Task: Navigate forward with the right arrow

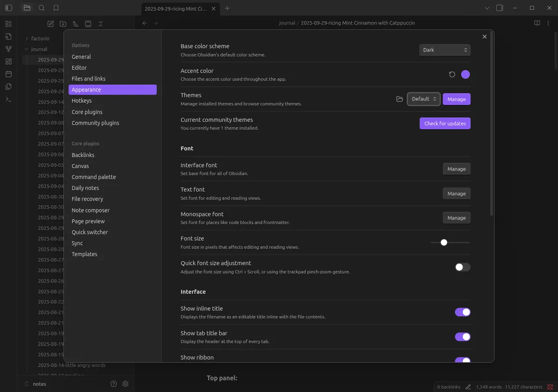Action: click(x=156, y=23)
